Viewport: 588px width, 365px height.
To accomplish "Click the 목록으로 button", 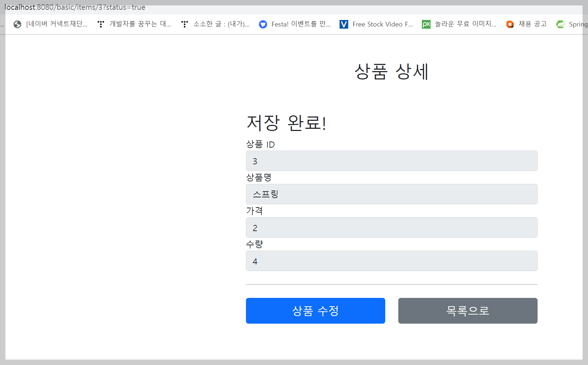I will pos(468,311).
